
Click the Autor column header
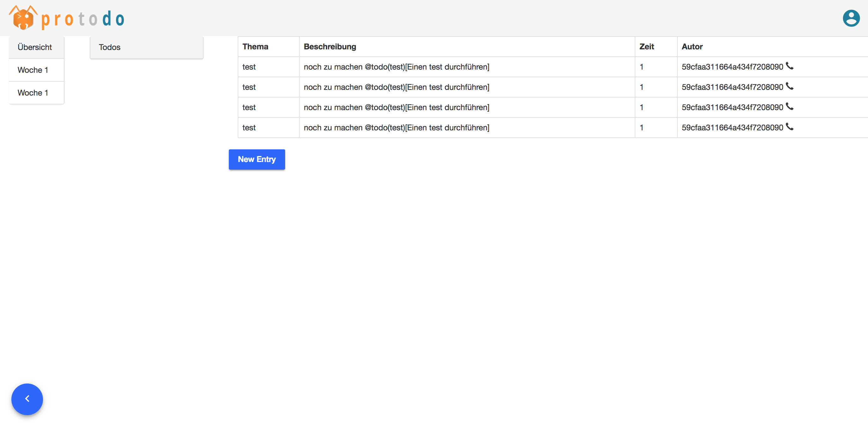(x=692, y=47)
